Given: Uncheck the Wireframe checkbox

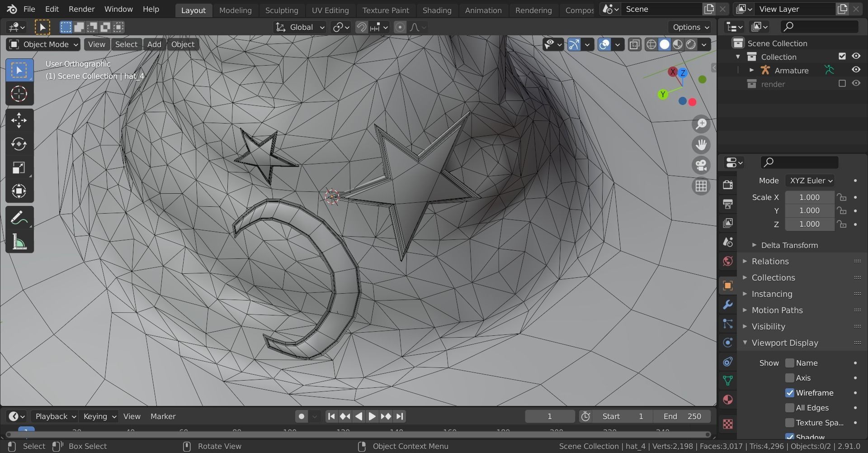Looking at the screenshot, I should [x=790, y=393].
